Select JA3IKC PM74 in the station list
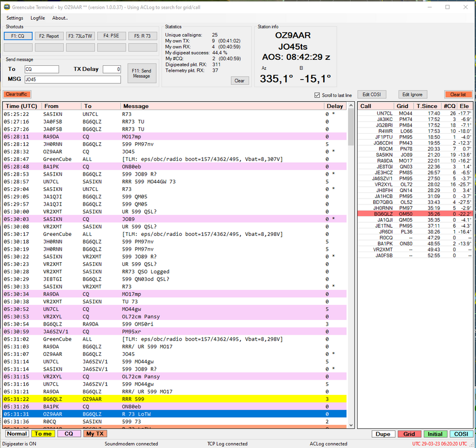Screen dimensions: 476x448 pos(415,119)
